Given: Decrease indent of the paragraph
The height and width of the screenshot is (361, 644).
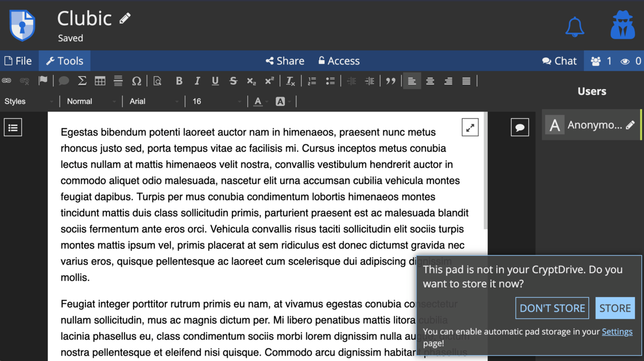Looking at the screenshot, I should tap(351, 81).
